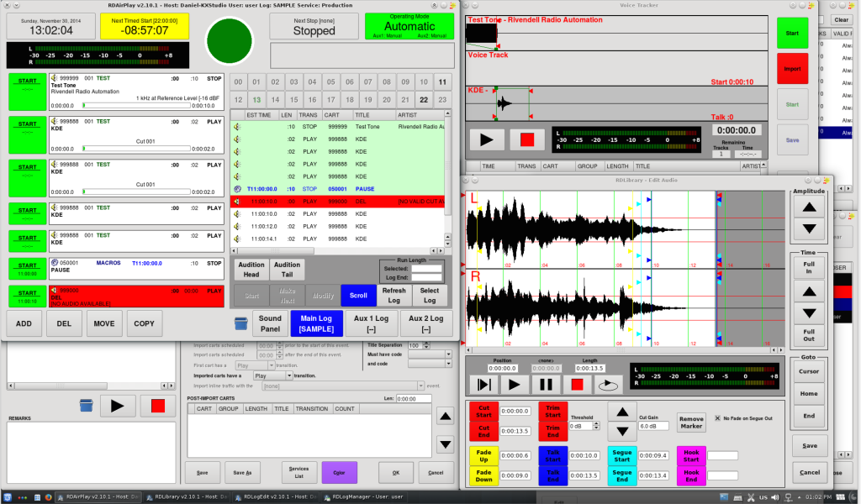
Task: Click the Threshold dB spinner arrows
Action: pyautogui.click(x=597, y=426)
